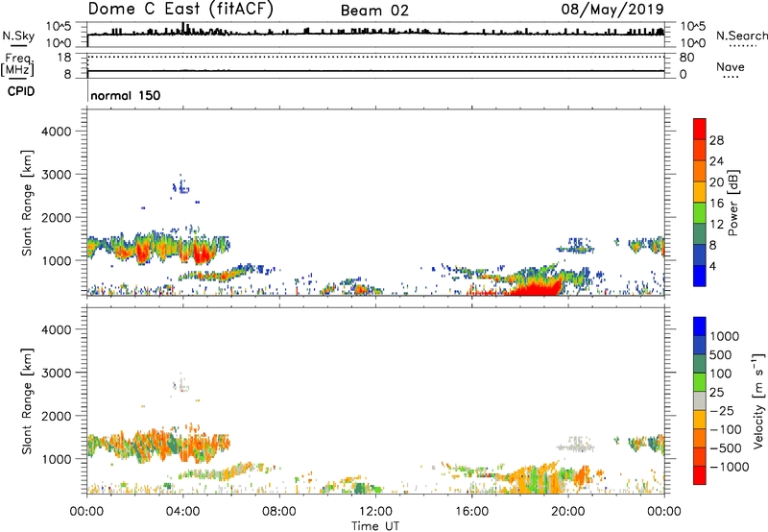Click the leftmost '00:00' time tick label

[86, 512]
